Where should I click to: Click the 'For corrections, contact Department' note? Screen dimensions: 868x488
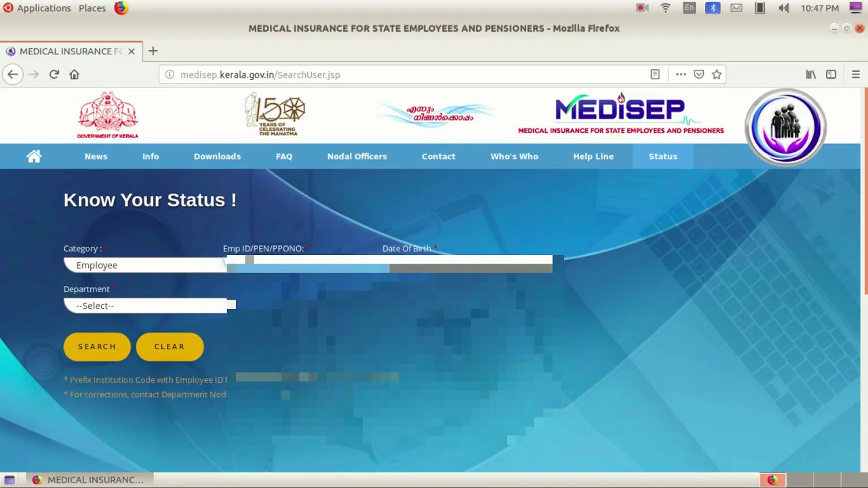tap(145, 394)
